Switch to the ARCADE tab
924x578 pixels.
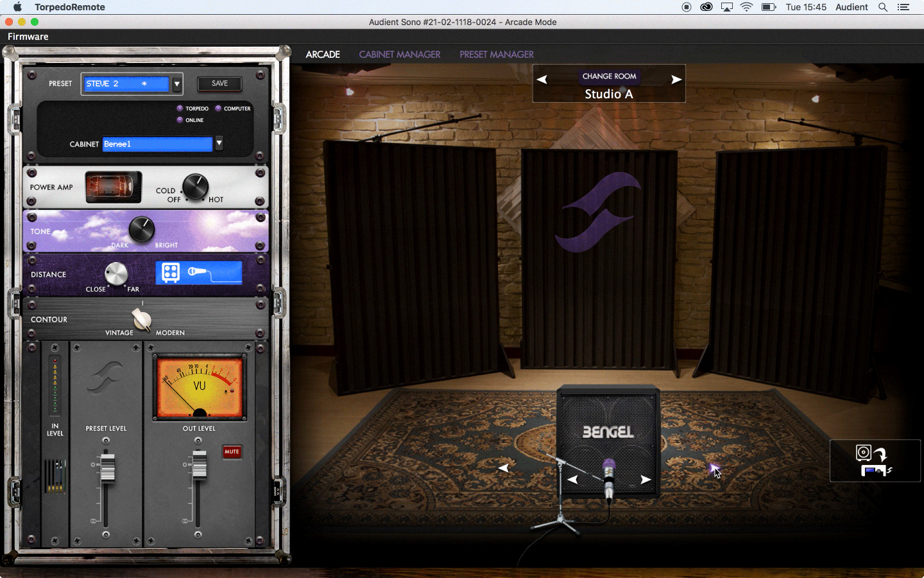pyautogui.click(x=323, y=55)
